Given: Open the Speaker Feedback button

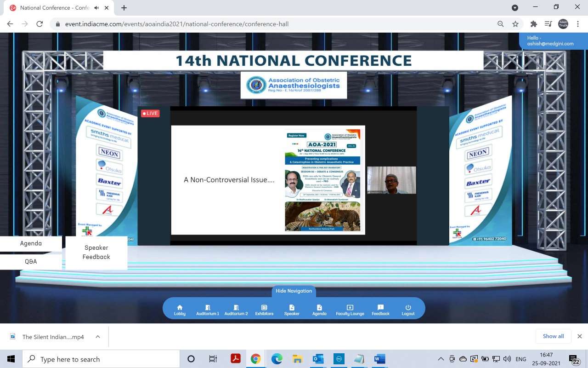Looking at the screenshot, I should (x=96, y=252).
